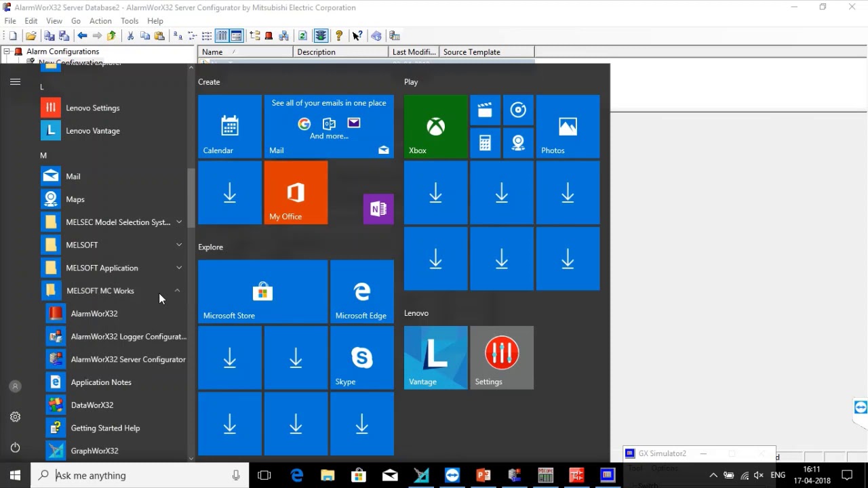The image size is (868, 488).
Task: Open the Calculator small tile
Action: pos(485,143)
